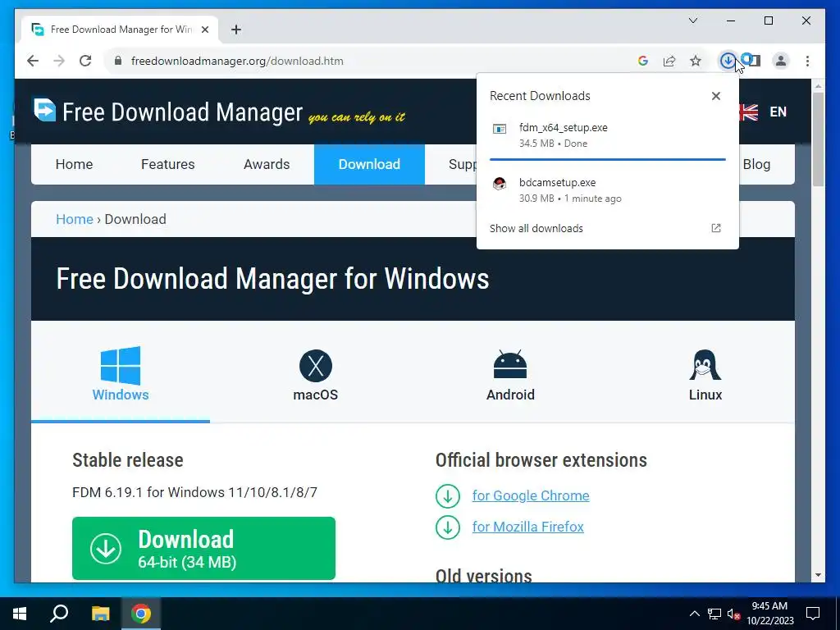Screen dimensions: 840x630
Task: Open the bdcamsetup.exe download entry
Action: click(x=608, y=189)
